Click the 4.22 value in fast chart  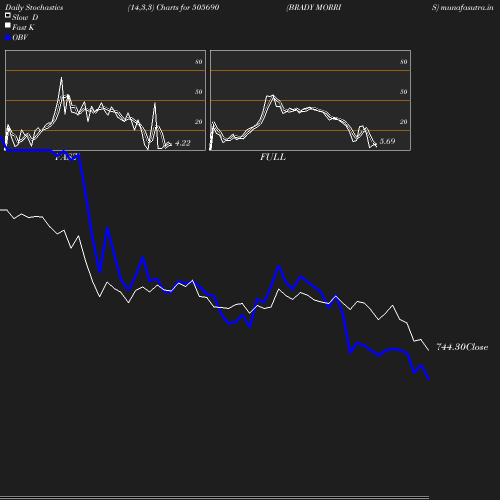(x=183, y=143)
